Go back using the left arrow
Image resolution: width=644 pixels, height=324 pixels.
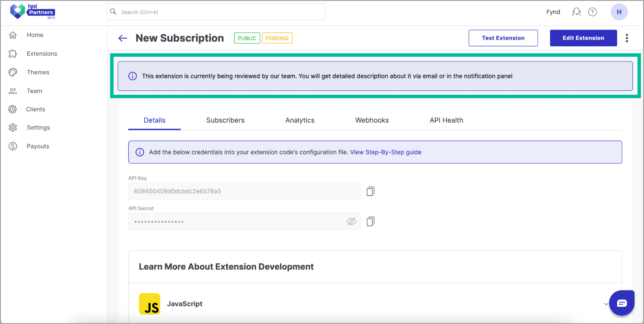(x=123, y=38)
